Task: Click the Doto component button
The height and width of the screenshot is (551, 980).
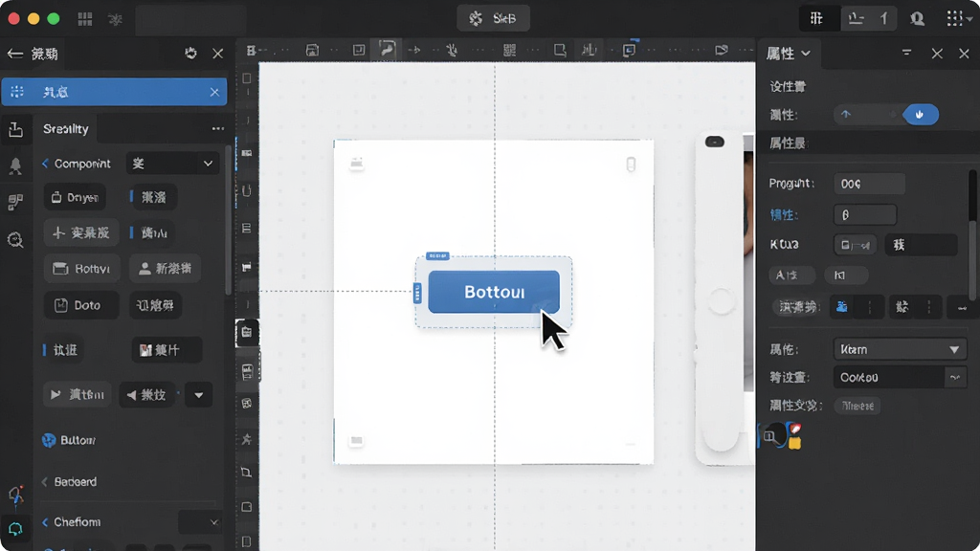Action: coord(81,305)
